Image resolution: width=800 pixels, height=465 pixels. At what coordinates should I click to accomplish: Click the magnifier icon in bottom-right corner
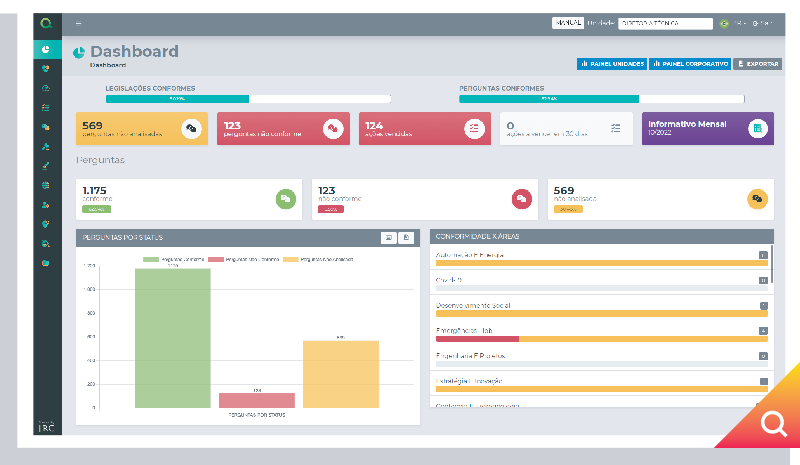773,425
